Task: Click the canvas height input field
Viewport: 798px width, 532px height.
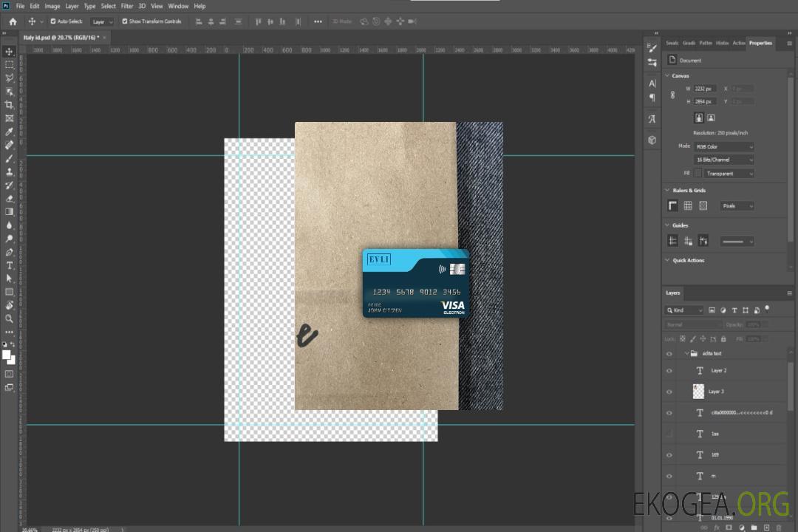Action: [705, 102]
